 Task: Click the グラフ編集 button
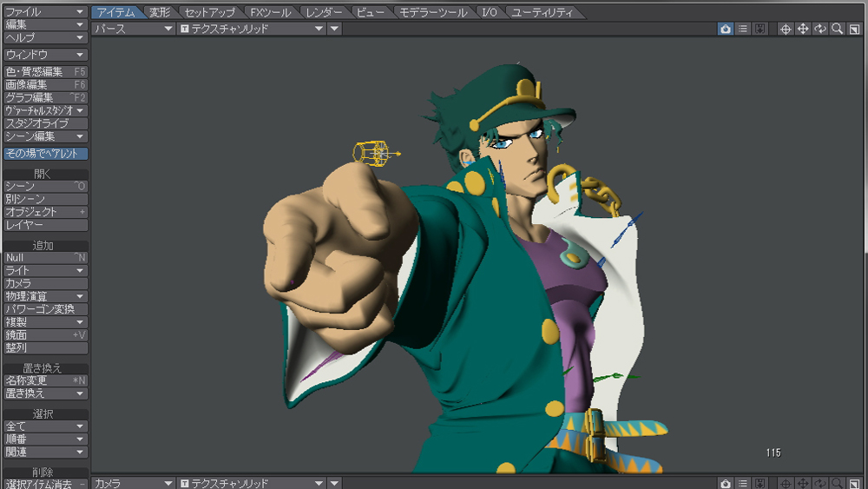[45, 97]
